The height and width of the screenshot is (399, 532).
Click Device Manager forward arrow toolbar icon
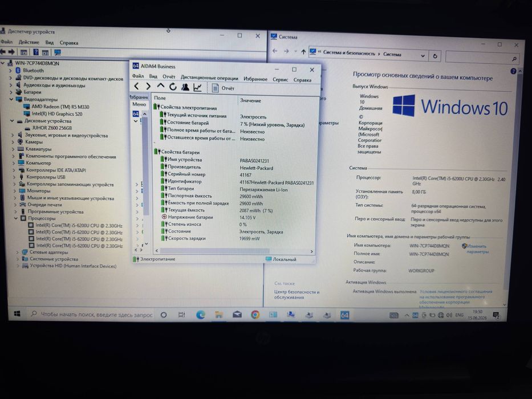tap(11, 52)
